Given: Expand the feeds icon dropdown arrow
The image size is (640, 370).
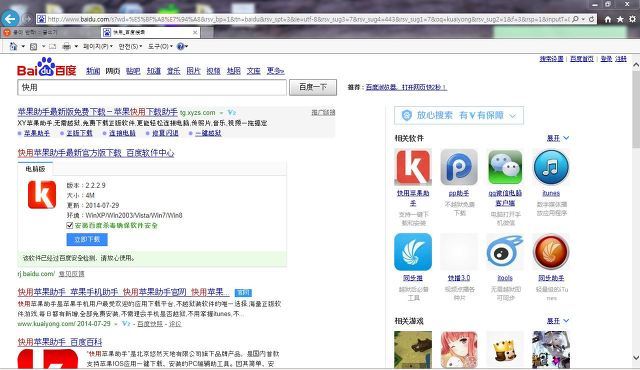Looking at the screenshot, I should pyautogui.click(x=43, y=47).
